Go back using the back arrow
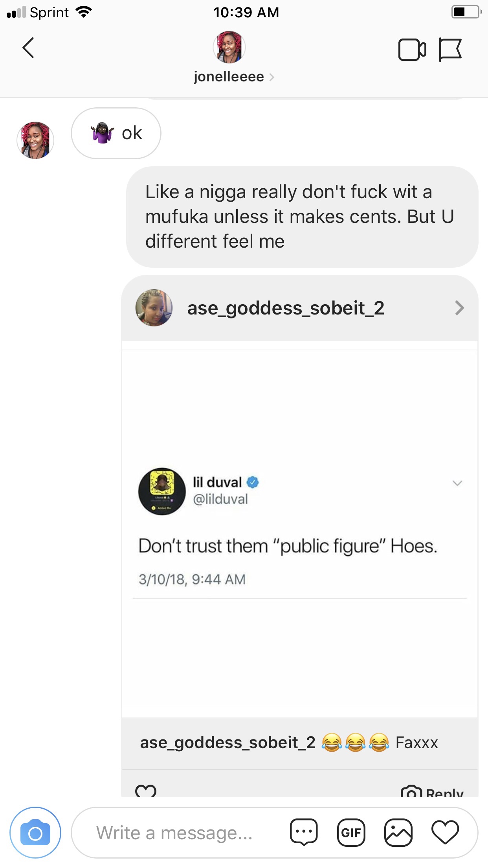The image size is (488, 868). 28,48
